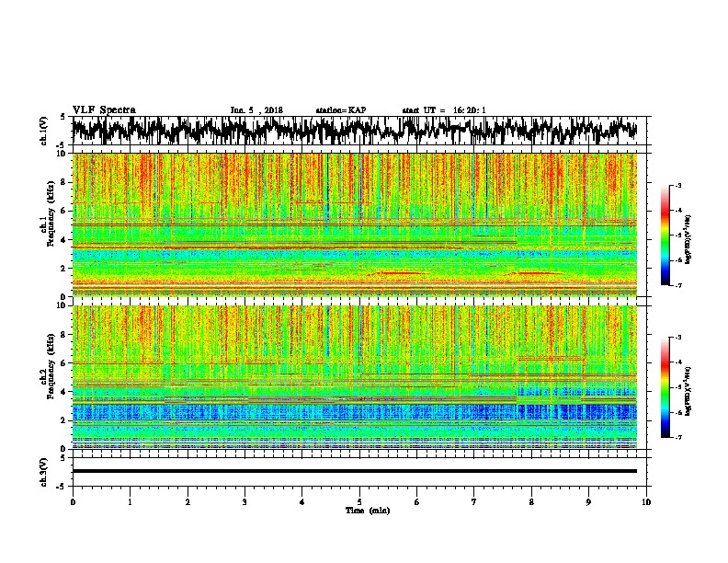Click the time axis tick label "5"

(x=359, y=502)
